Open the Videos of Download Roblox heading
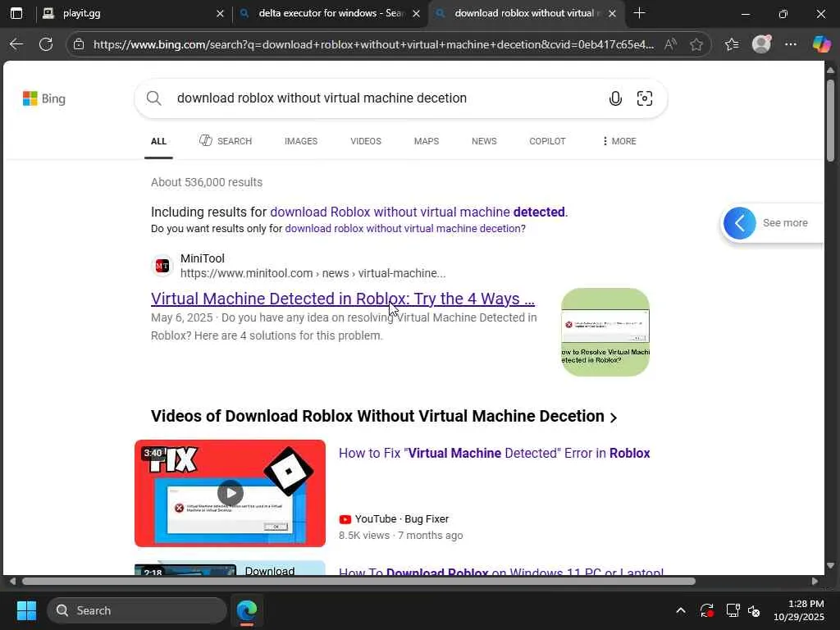The image size is (840, 630). click(x=384, y=416)
